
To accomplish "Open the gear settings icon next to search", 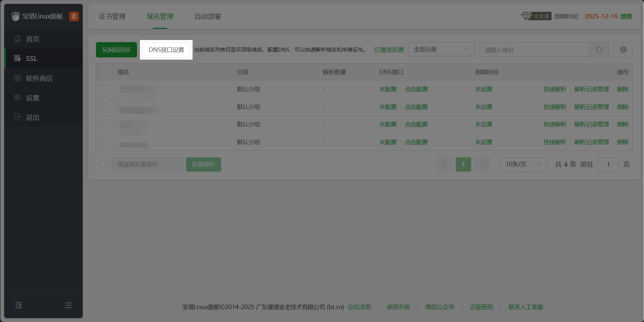I will coord(623,49).
